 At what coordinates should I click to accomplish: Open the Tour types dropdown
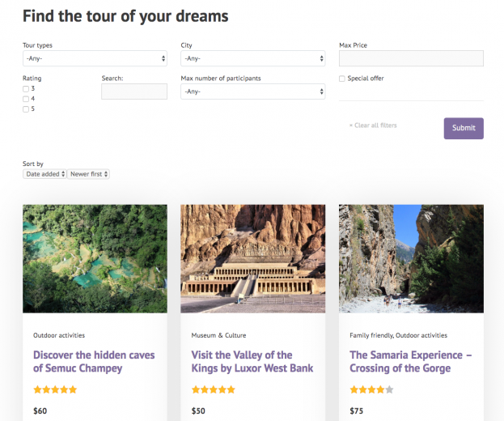pos(95,58)
